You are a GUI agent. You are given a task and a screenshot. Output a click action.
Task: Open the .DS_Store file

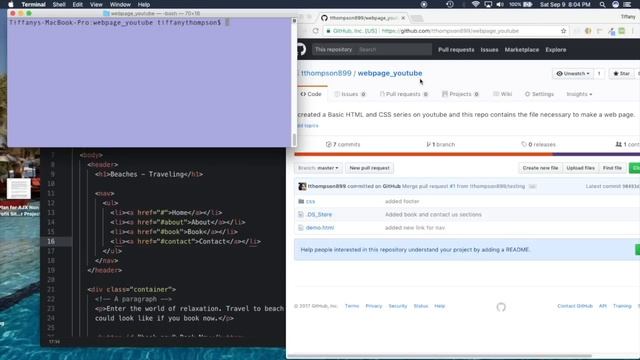coord(319,214)
